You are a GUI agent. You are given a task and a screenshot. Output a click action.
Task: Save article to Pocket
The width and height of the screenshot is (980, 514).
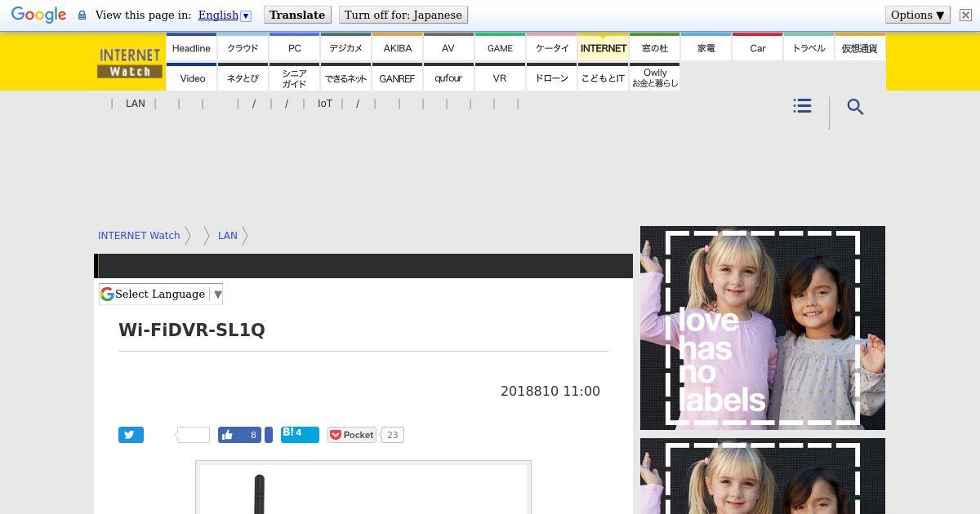coord(352,435)
